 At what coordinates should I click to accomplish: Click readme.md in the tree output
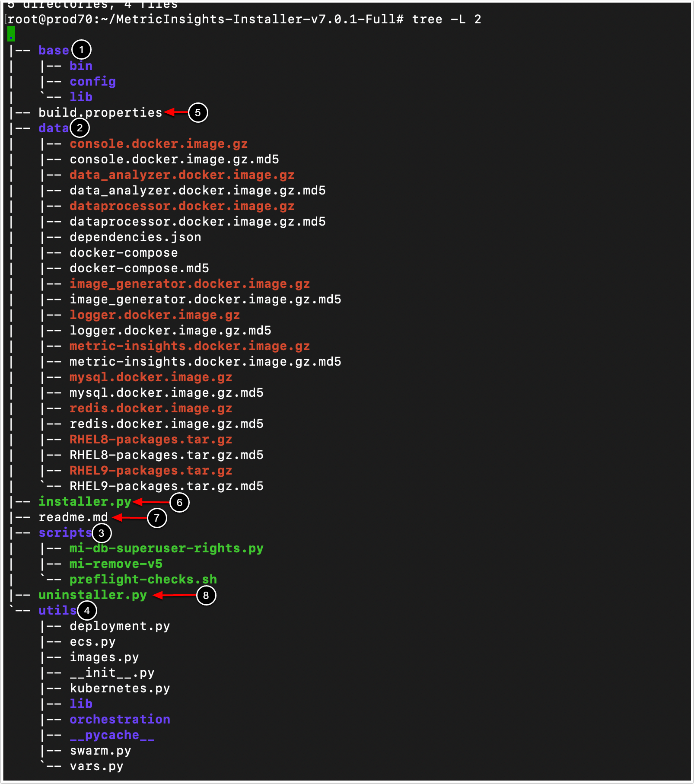[x=73, y=517]
